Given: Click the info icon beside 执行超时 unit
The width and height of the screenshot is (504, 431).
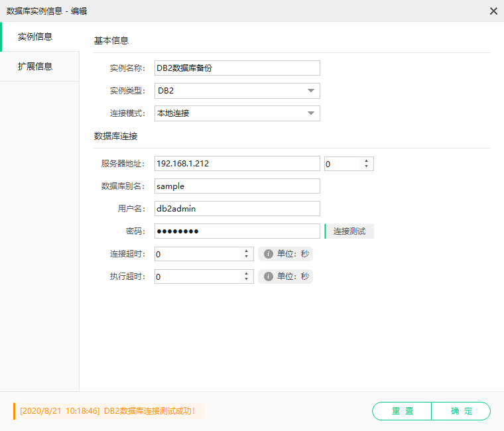Looking at the screenshot, I should click(x=269, y=277).
